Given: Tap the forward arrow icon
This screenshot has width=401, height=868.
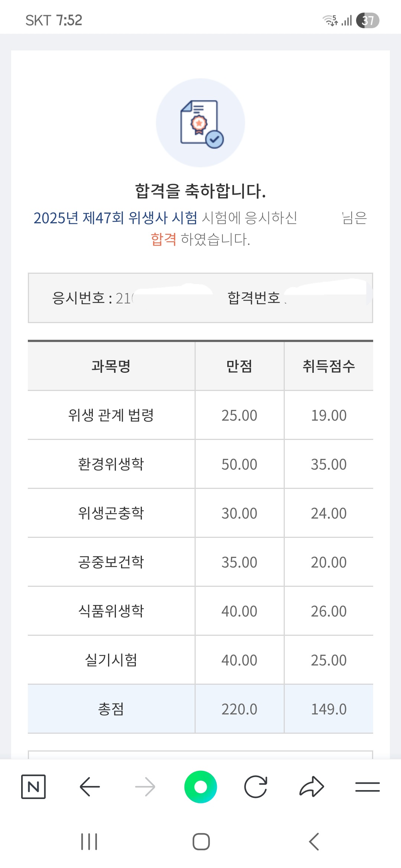Looking at the screenshot, I should 145,787.
